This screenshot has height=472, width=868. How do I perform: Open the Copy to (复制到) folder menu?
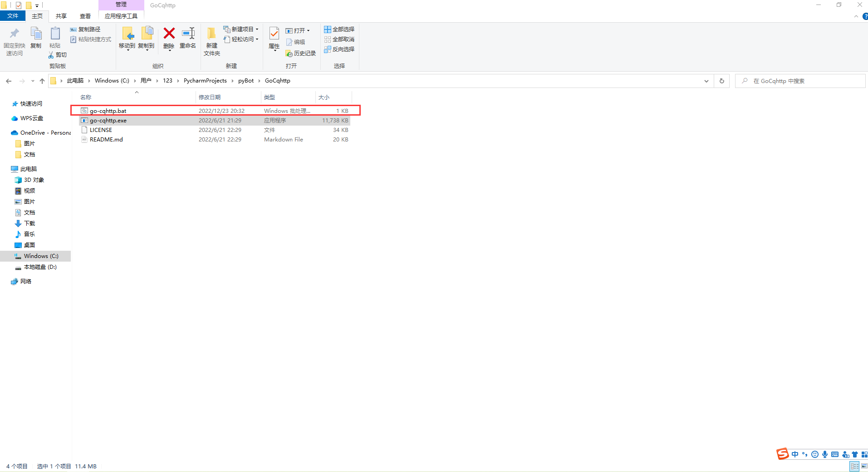click(146, 38)
